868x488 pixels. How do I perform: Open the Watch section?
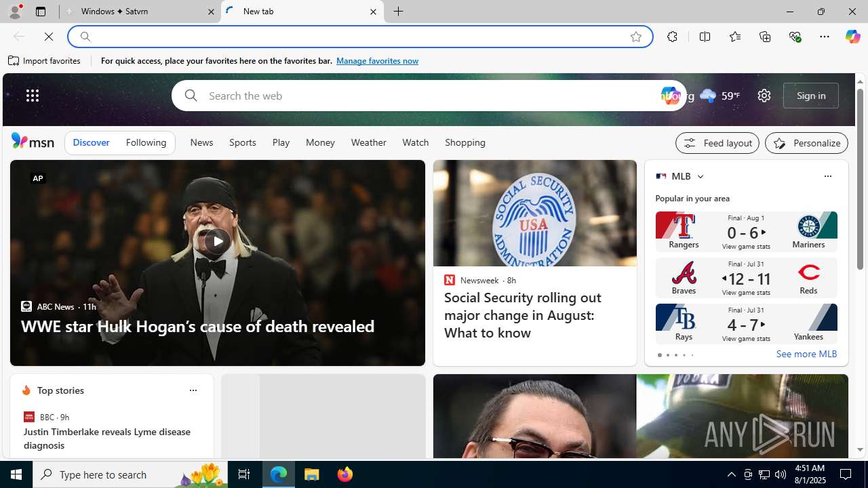(415, 142)
